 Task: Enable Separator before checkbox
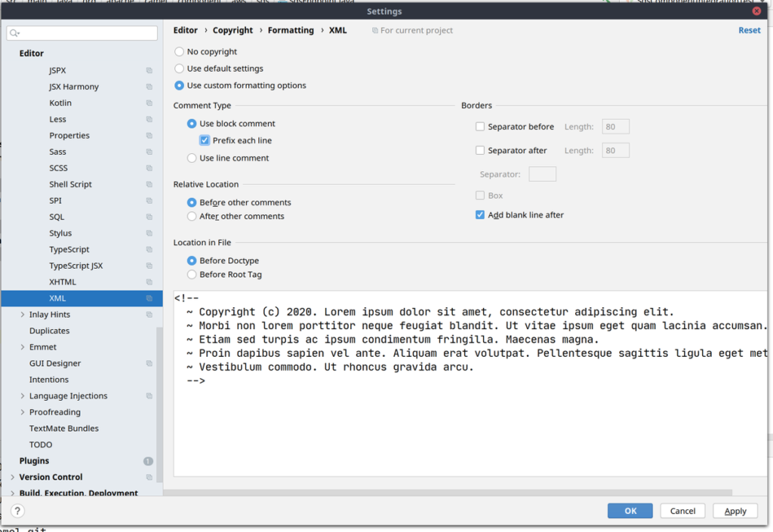pyautogui.click(x=480, y=127)
